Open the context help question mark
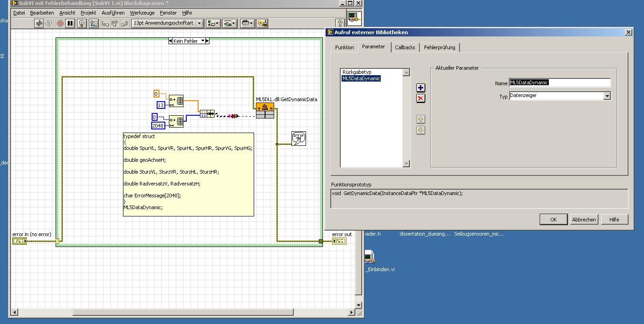The image size is (644, 324). point(340,23)
